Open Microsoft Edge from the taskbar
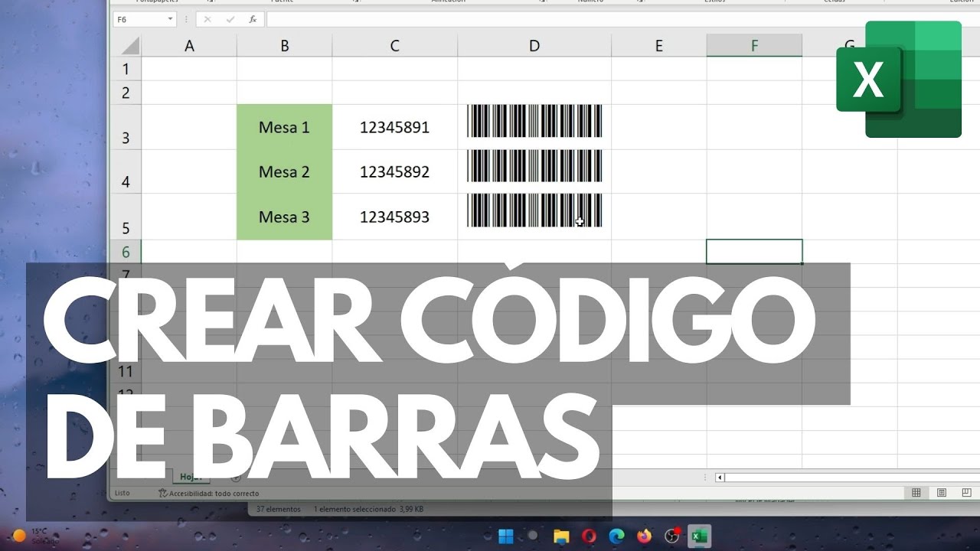Screen dimensions: 980x551 pyautogui.click(x=616, y=536)
